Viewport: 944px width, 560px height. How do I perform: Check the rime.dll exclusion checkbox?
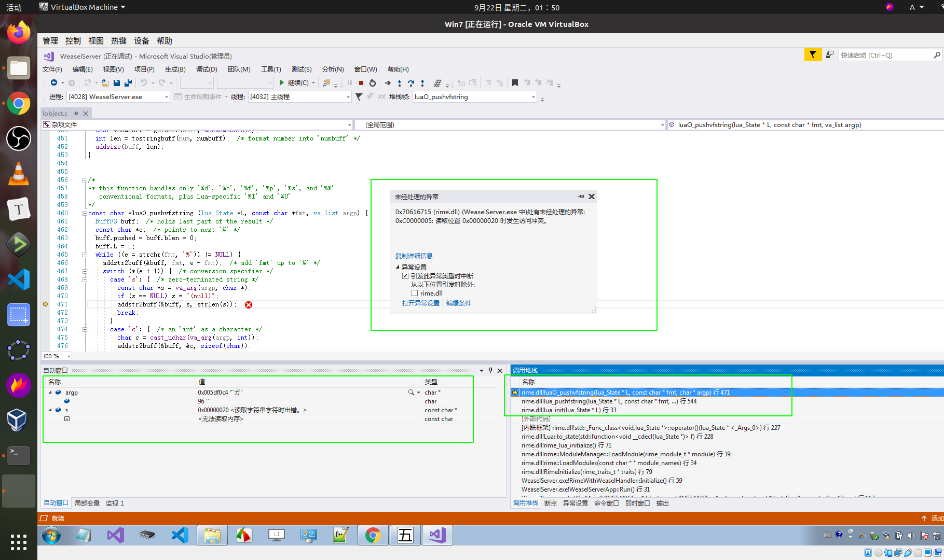pos(415,293)
